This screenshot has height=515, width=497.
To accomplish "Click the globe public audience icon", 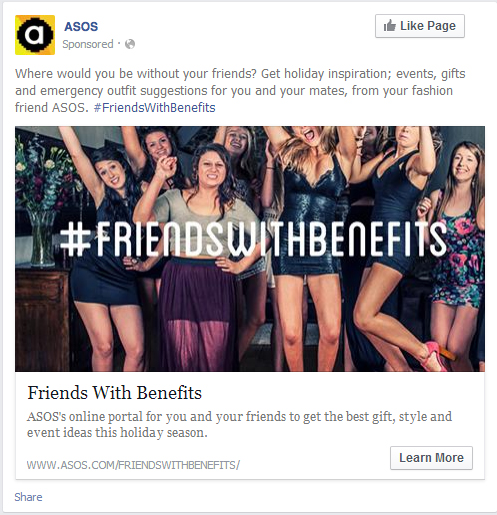I will point(130,44).
